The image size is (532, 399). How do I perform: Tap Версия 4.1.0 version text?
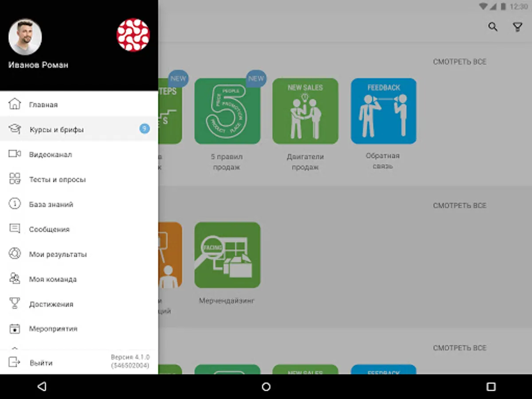pyautogui.click(x=130, y=357)
